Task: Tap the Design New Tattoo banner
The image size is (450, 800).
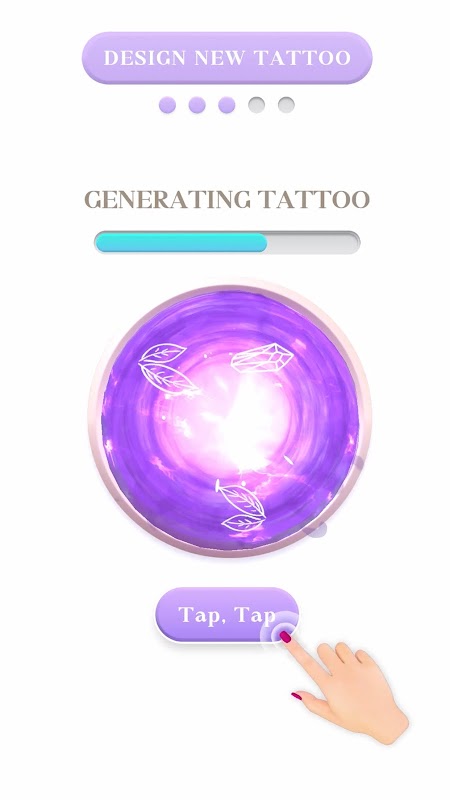Action: pyautogui.click(x=227, y=58)
